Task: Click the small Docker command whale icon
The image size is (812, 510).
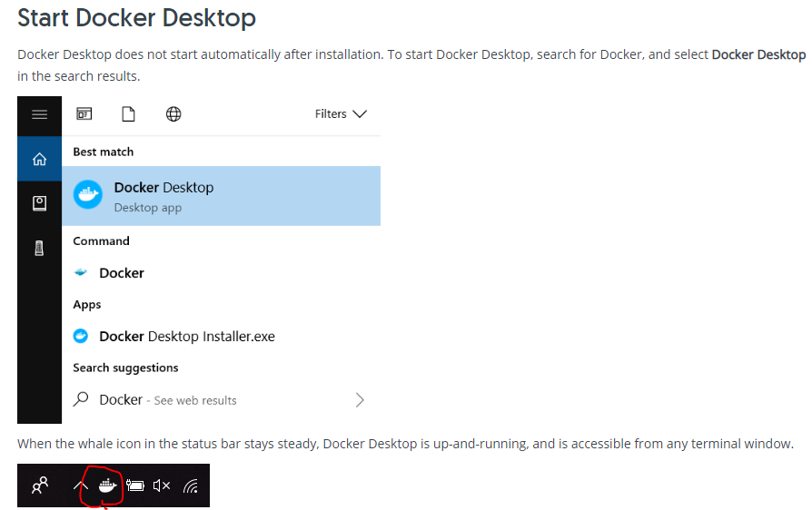Action: point(81,272)
